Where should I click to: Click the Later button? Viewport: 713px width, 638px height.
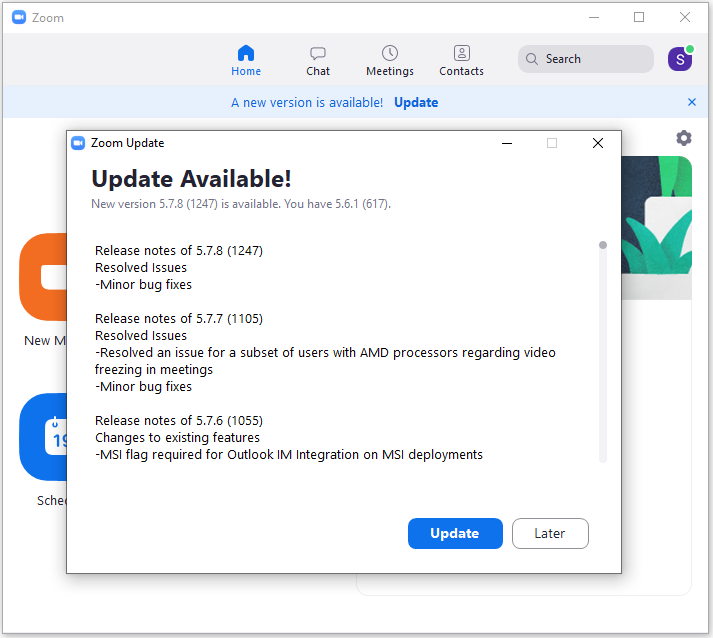pyautogui.click(x=550, y=533)
